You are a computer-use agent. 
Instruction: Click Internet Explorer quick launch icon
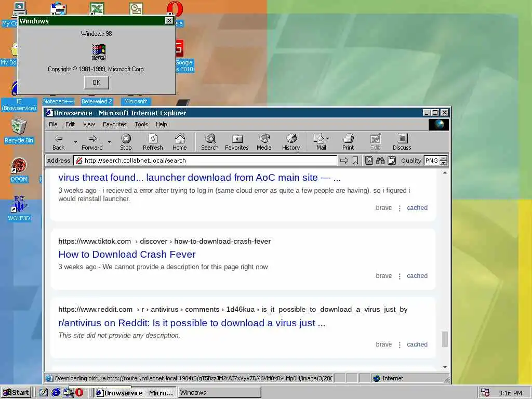(56, 393)
